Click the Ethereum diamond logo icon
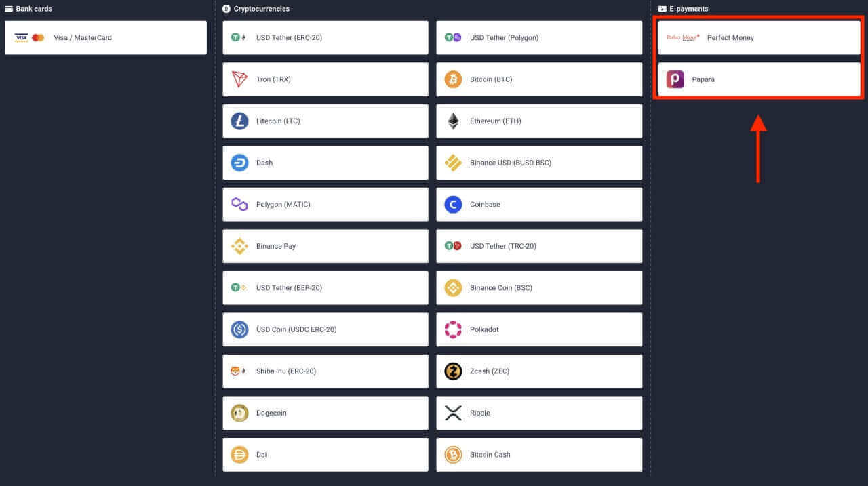This screenshot has width=868, height=486. (x=453, y=121)
